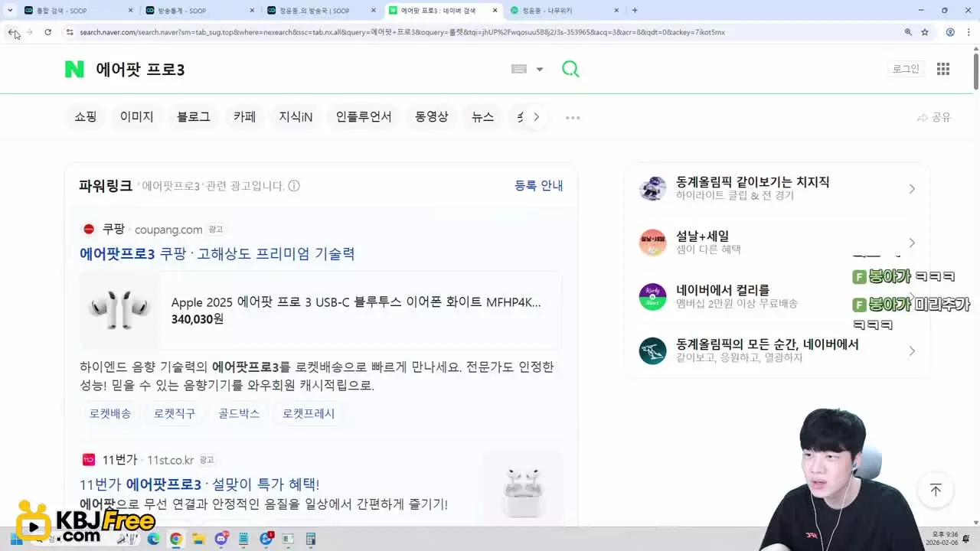Open the tab search dropdown in Chrome

pyautogui.click(x=10, y=11)
